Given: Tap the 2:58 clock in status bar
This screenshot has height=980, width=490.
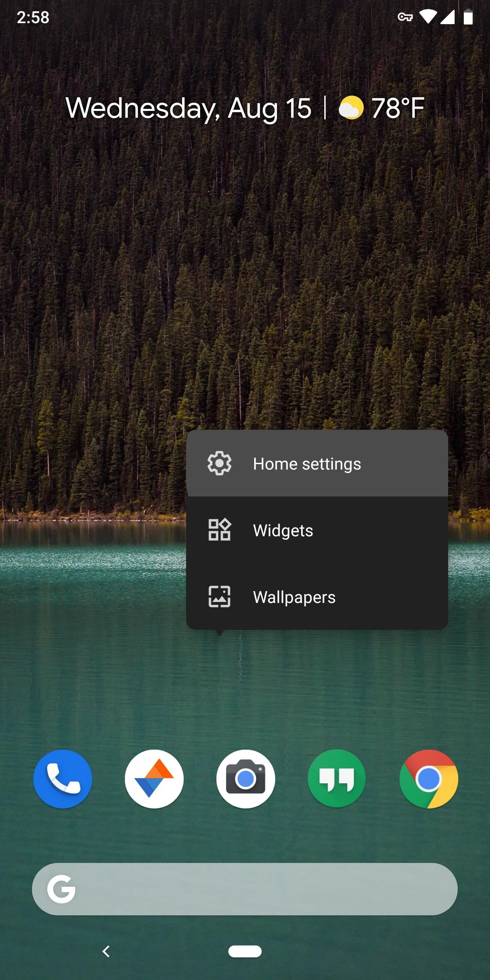Looking at the screenshot, I should point(33,17).
